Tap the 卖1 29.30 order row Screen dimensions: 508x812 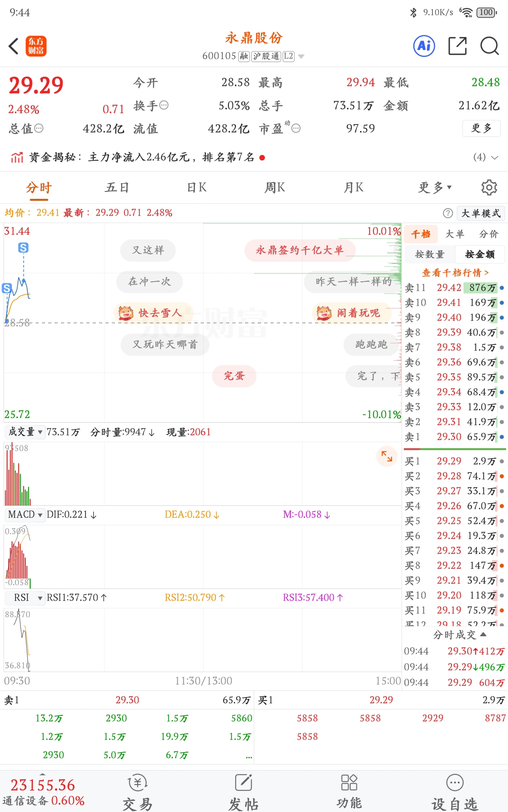click(x=455, y=436)
